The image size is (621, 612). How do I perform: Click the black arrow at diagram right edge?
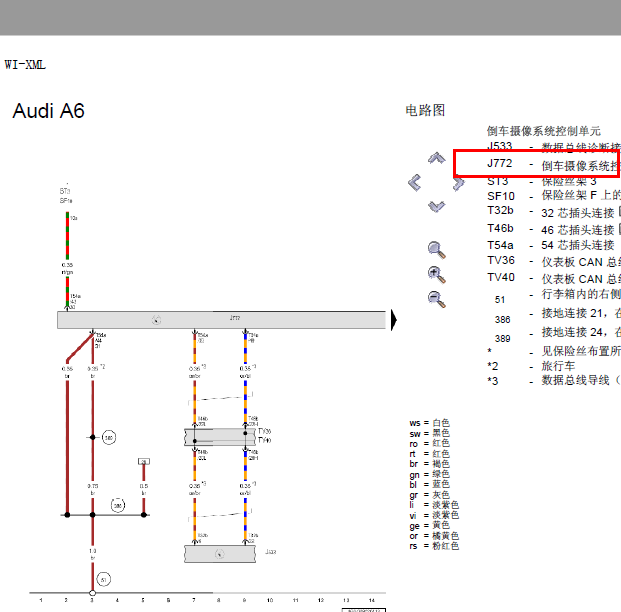point(394,320)
